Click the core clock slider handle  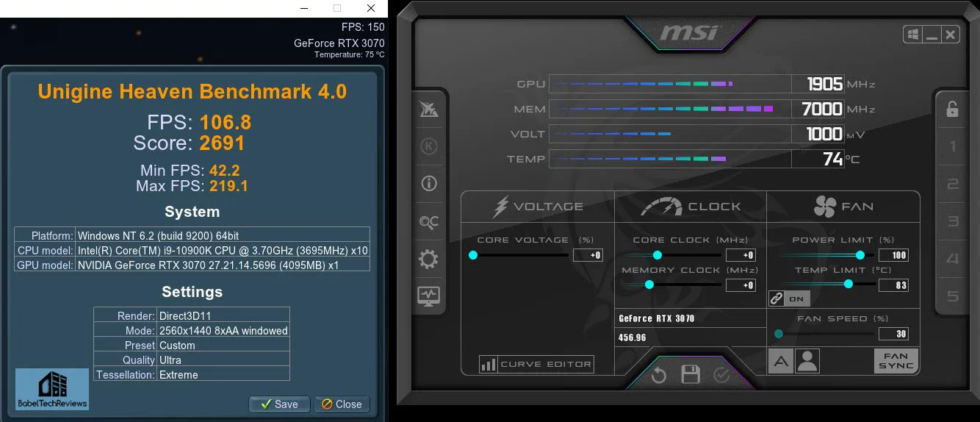coord(657,255)
